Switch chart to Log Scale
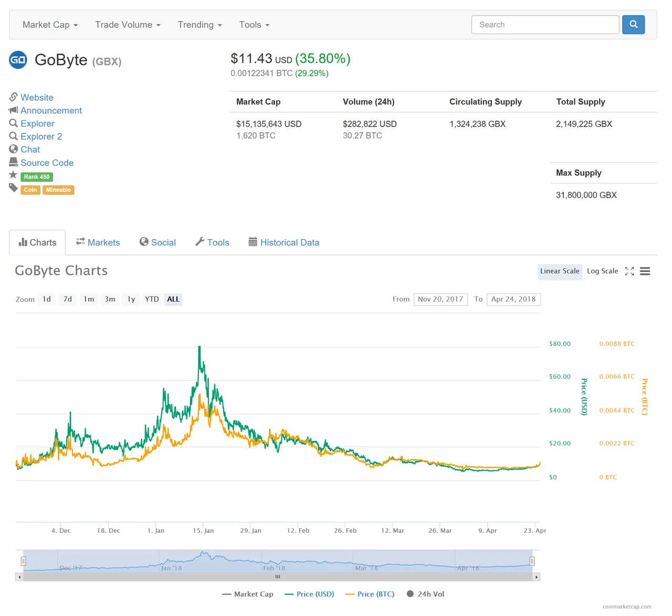Image resolution: width=672 pixels, height=616 pixels. coord(602,271)
